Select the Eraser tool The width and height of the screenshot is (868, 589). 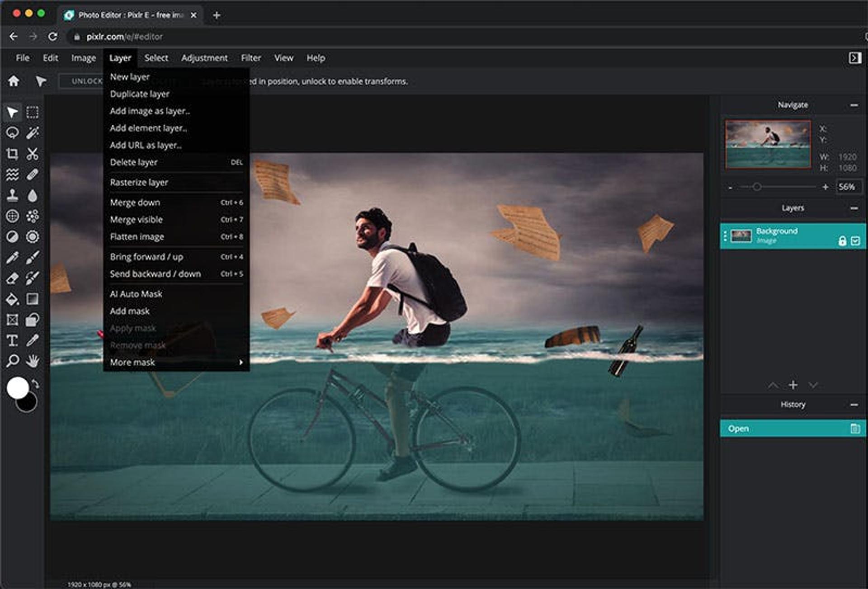[12, 278]
